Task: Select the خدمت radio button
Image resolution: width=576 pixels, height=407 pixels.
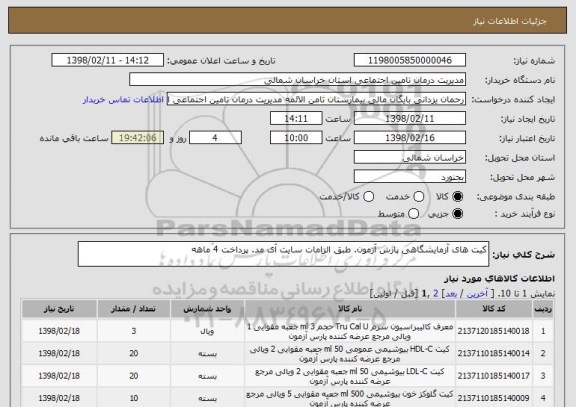Action: click(x=418, y=197)
